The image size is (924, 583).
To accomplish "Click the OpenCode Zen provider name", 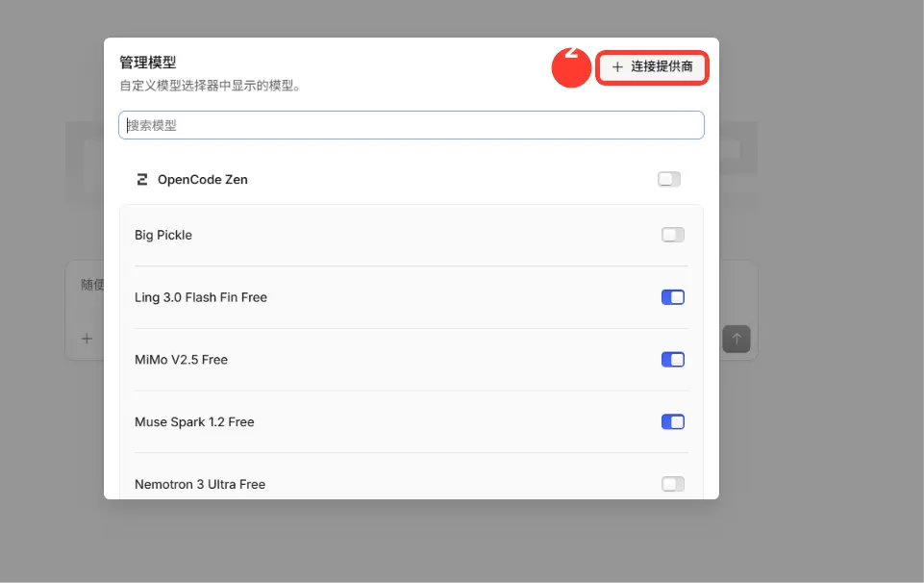I will pyautogui.click(x=203, y=179).
